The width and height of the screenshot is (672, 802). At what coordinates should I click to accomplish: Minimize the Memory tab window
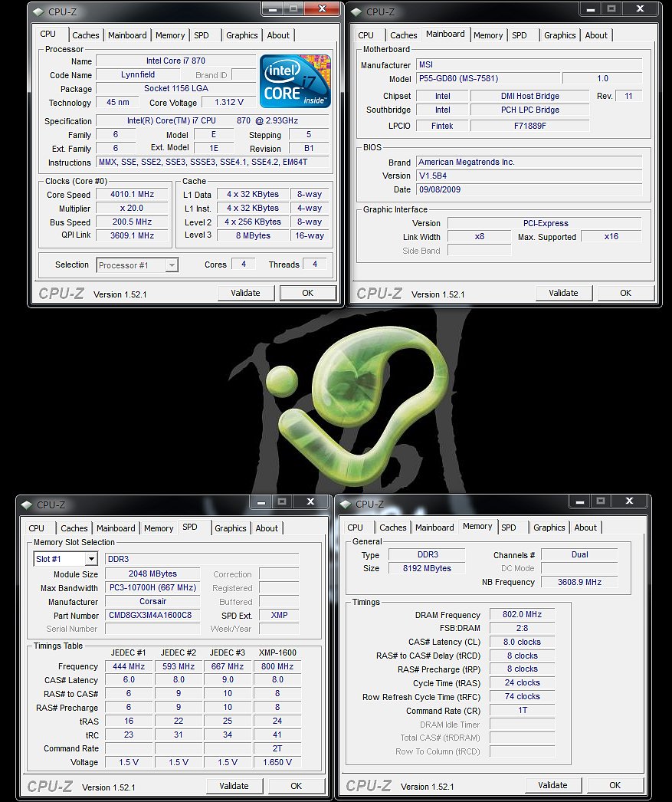579,501
